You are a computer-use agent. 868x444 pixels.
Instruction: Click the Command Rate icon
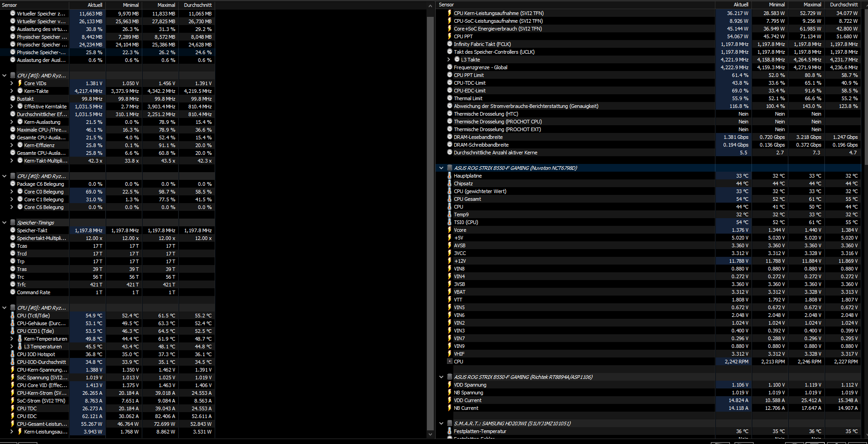pos(13,292)
